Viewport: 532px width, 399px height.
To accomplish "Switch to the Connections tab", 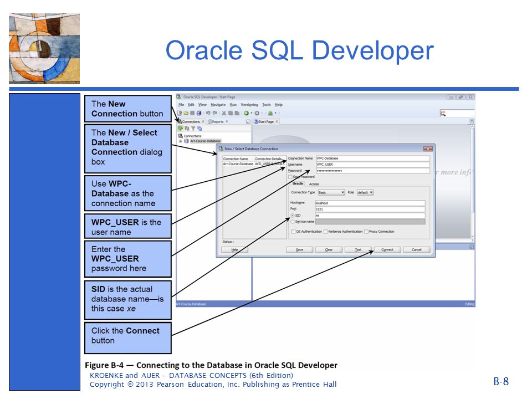I will [191, 122].
